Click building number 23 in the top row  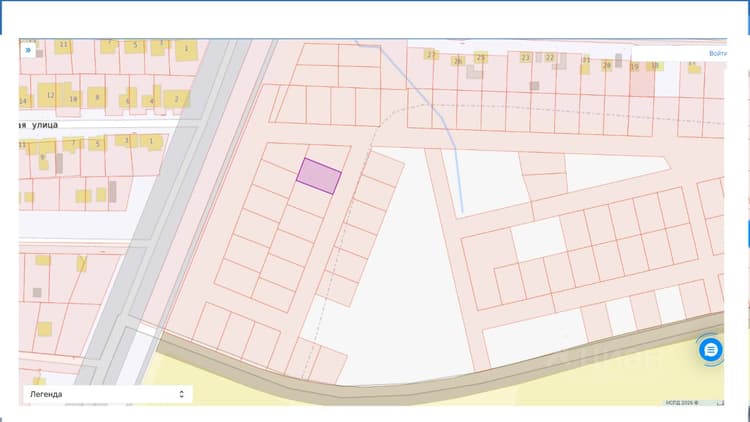pyautogui.click(x=525, y=57)
